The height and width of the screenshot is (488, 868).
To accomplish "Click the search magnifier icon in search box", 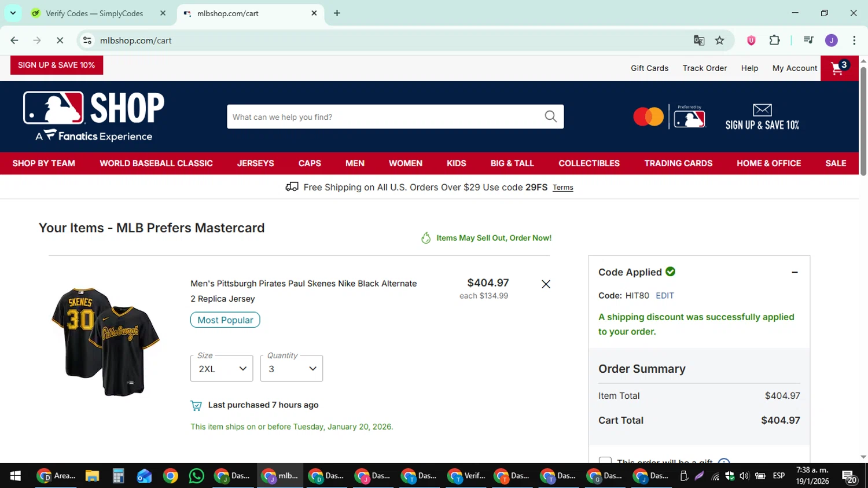I will coord(551,117).
